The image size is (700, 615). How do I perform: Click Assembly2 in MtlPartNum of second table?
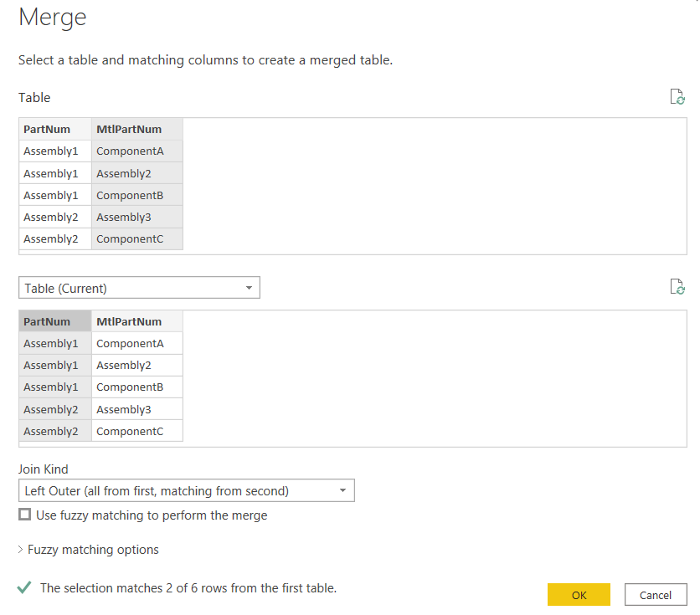[x=137, y=366]
